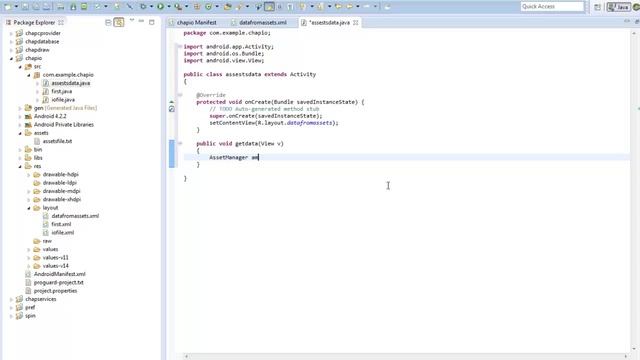Viewport: 640px width, 360px height.
Task: Collapse All in Package Explorer
Action: (108, 22)
